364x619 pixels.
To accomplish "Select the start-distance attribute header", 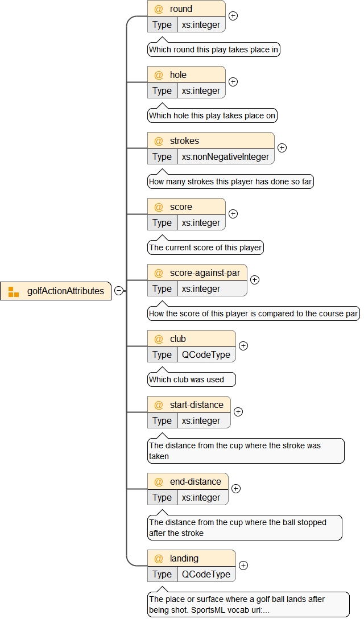I will (x=196, y=405).
